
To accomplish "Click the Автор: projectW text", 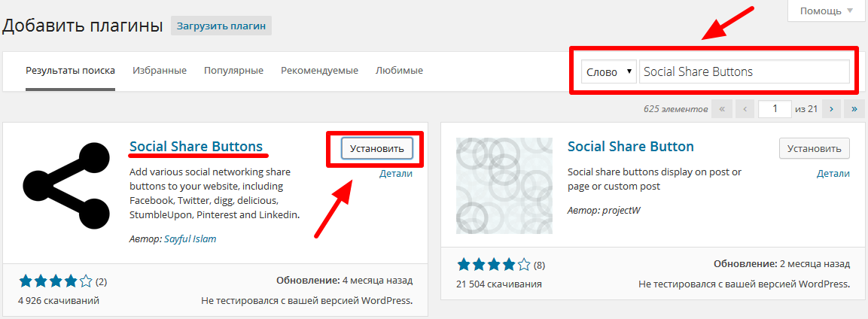I will 604,210.
